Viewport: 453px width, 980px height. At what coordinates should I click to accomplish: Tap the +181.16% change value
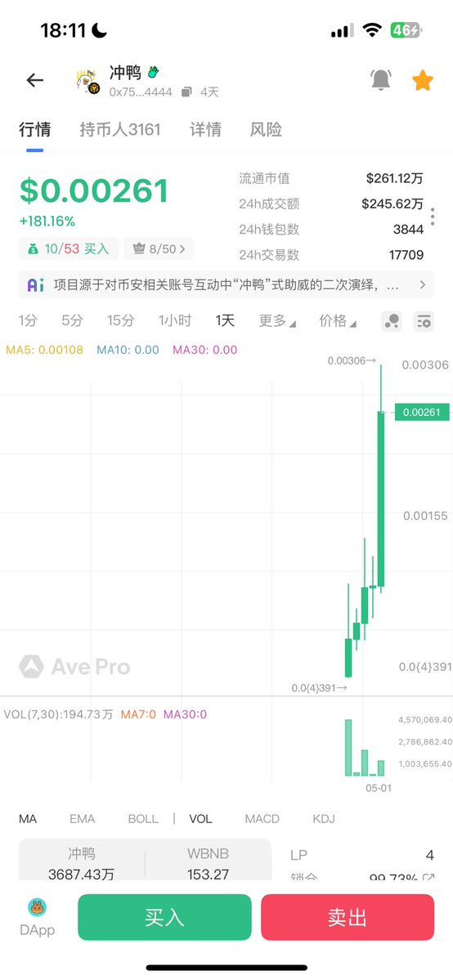click(x=47, y=222)
